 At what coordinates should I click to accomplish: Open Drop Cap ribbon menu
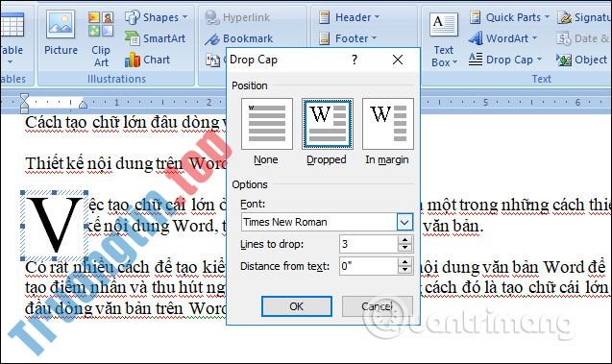[x=505, y=60]
